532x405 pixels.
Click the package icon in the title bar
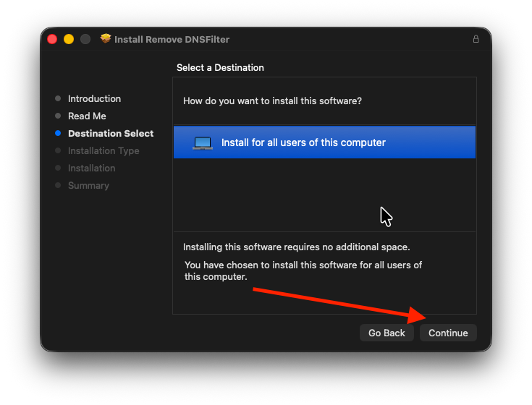(106, 39)
